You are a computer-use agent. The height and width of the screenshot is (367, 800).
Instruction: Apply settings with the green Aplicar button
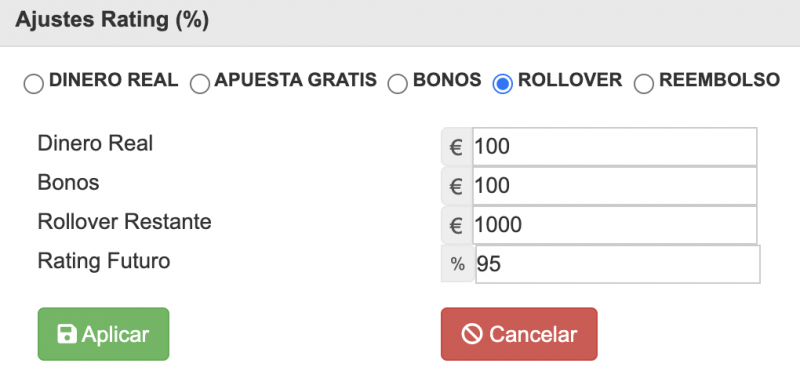[x=104, y=334]
